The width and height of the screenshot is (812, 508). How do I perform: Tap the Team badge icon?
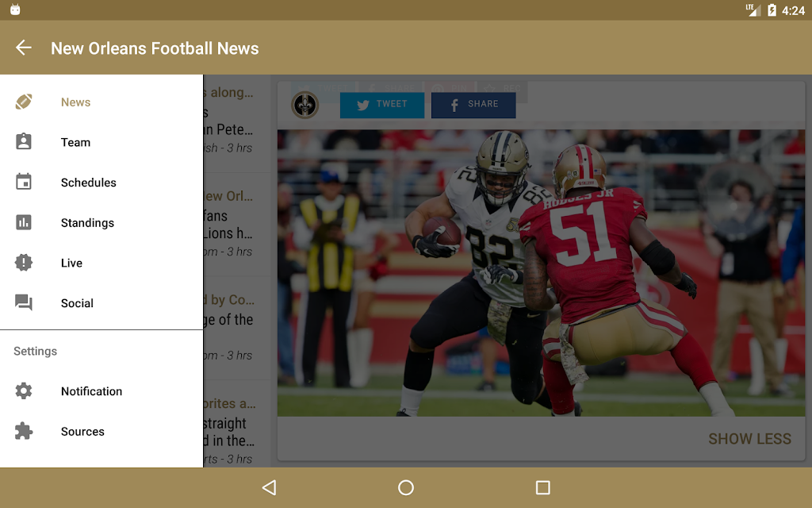click(23, 141)
